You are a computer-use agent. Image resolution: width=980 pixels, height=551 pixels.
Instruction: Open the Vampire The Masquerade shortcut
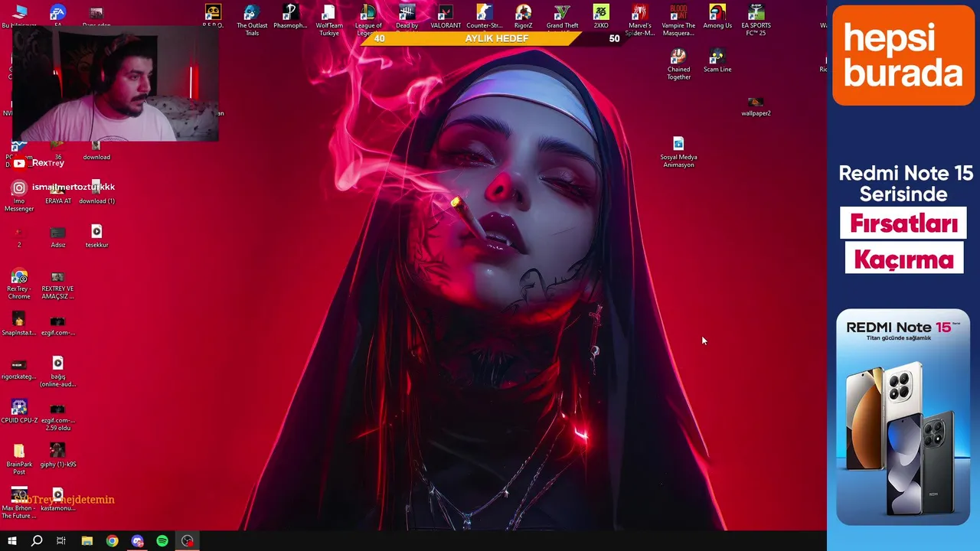pos(678,20)
